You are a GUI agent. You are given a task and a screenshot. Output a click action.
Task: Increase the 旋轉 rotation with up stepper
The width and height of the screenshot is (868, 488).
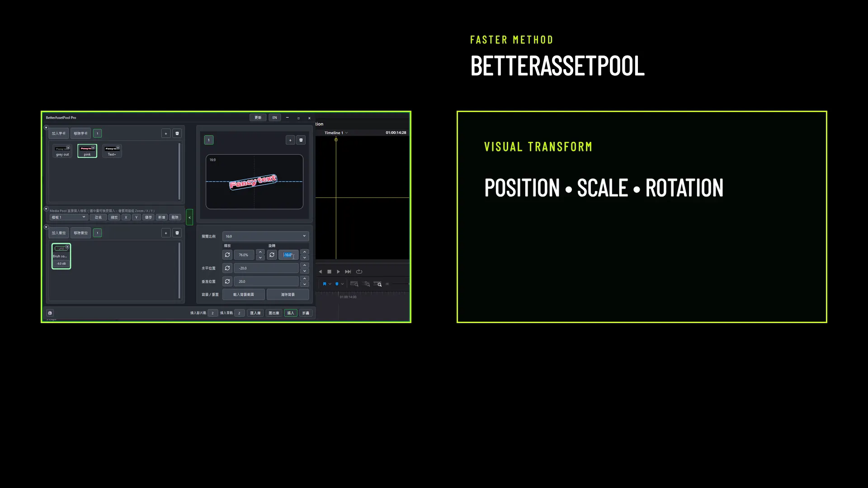pyautogui.click(x=305, y=252)
